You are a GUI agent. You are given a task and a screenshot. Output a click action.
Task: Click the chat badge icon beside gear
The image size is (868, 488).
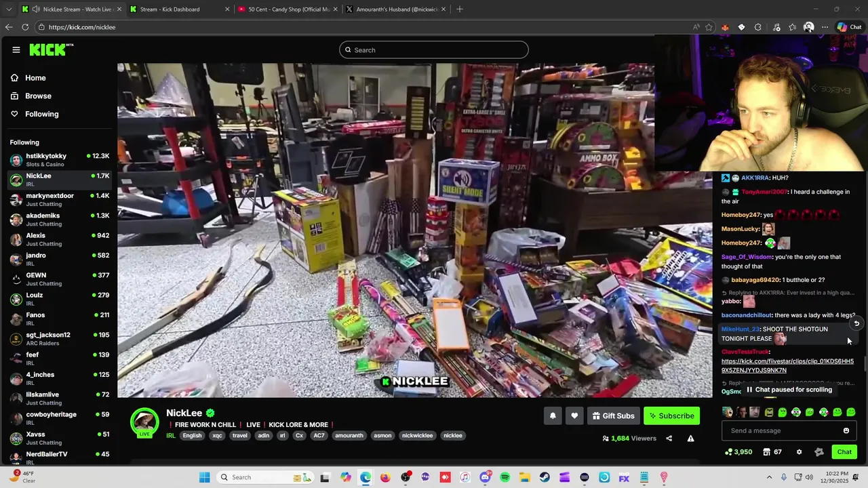click(x=818, y=452)
